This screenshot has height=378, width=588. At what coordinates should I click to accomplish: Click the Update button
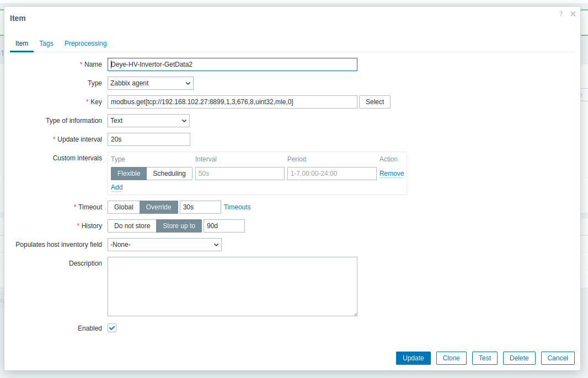(x=413, y=358)
